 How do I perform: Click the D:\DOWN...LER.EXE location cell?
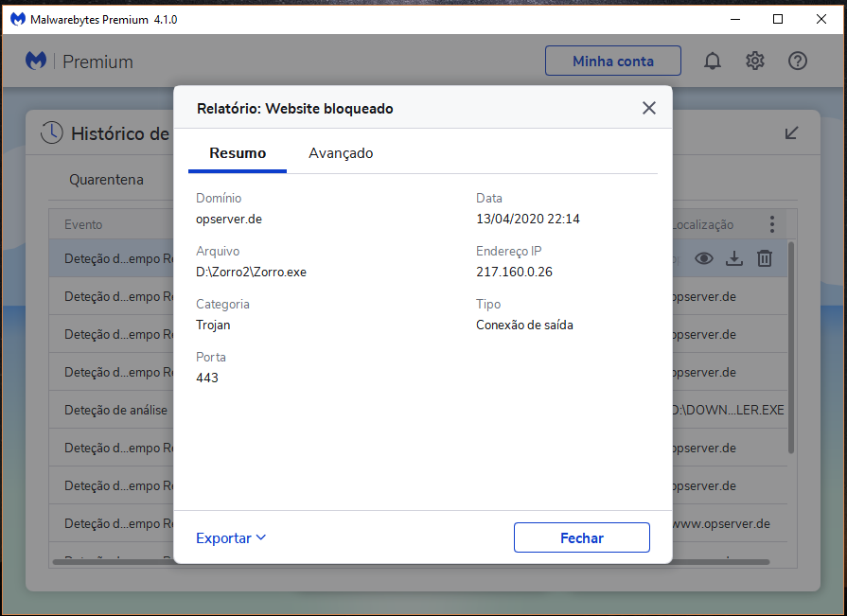pos(728,410)
